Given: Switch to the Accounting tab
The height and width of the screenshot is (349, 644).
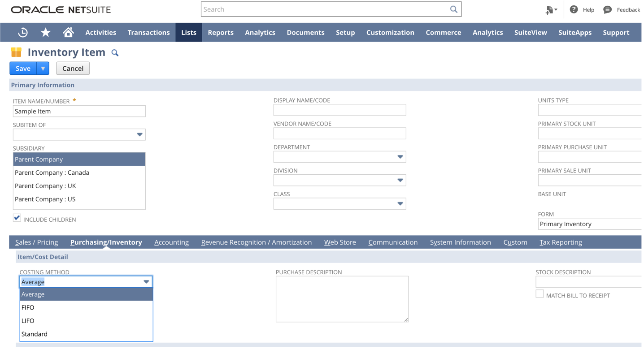Looking at the screenshot, I should pos(171,242).
